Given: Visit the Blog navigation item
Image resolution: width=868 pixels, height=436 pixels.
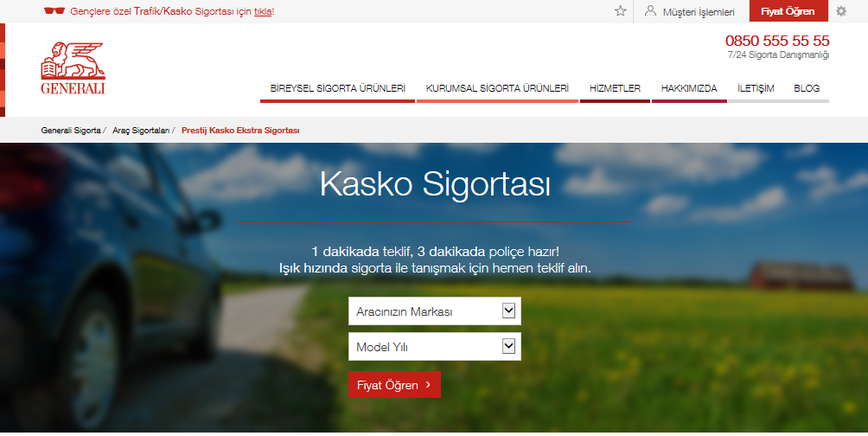Looking at the screenshot, I should tap(806, 88).
